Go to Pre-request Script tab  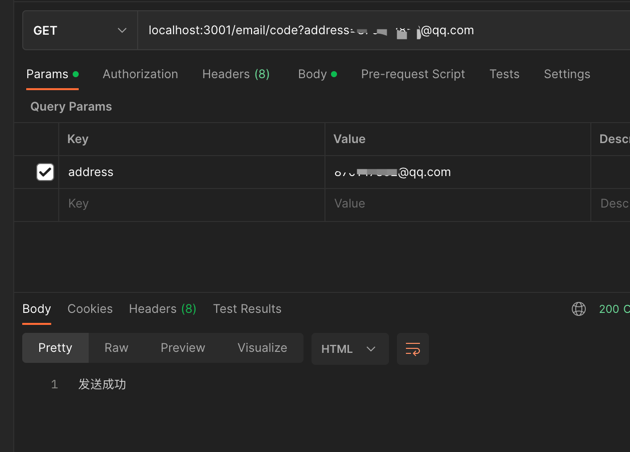(412, 74)
